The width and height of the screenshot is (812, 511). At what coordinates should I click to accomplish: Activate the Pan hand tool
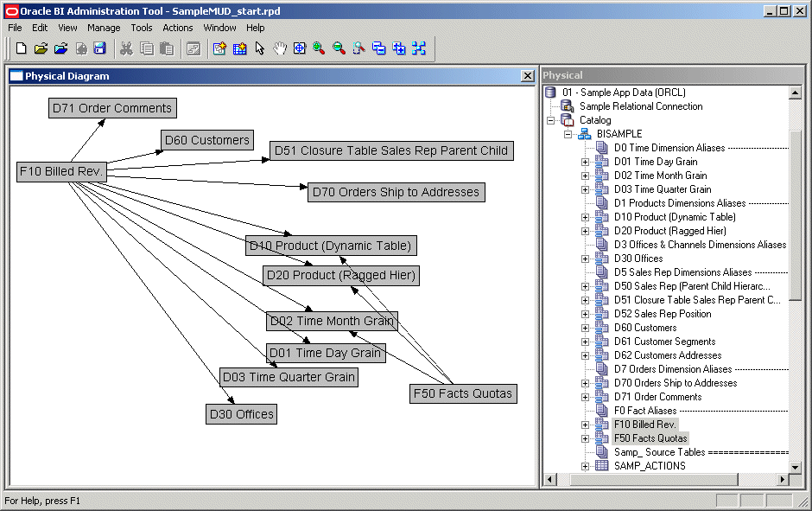280,48
